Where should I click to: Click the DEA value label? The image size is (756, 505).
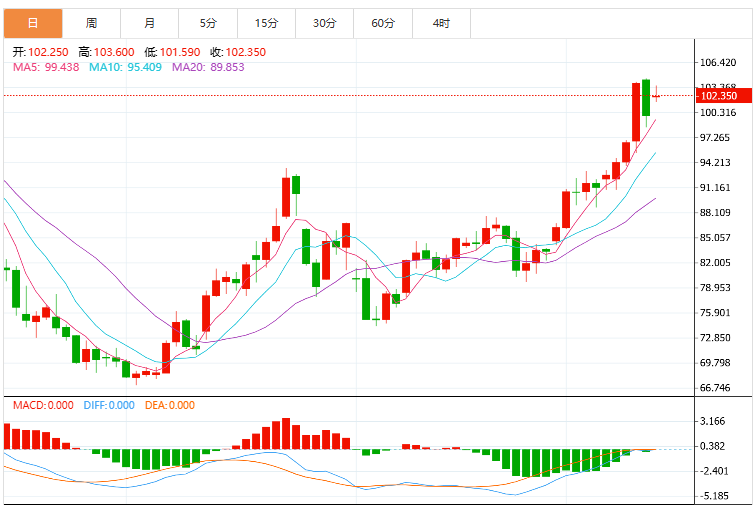(x=170, y=405)
